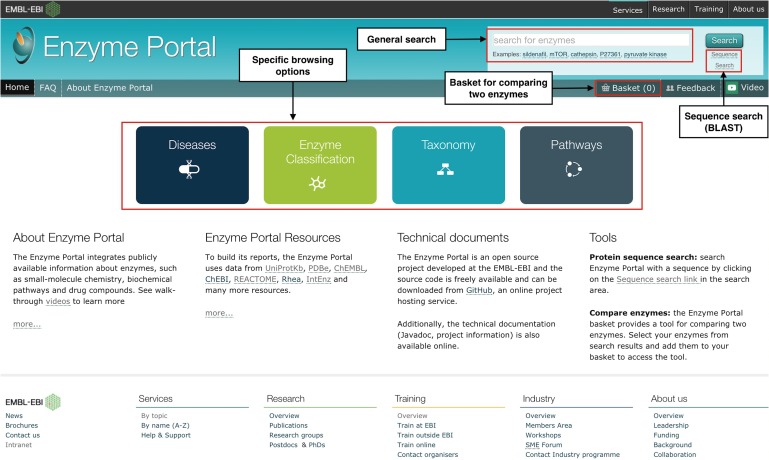Focus the 'search for enzymes' input field
Image resolution: width=769 pixels, height=460 pixels.
(x=590, y=40)
